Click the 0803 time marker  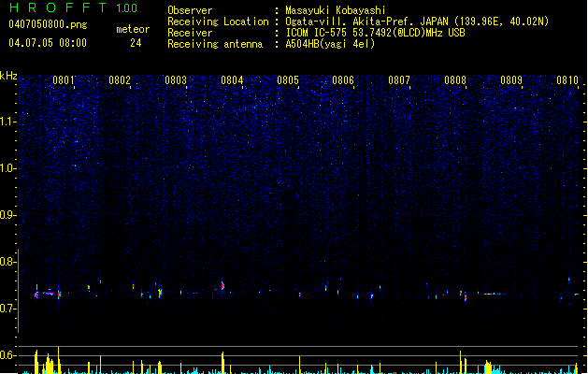(176, 80)
